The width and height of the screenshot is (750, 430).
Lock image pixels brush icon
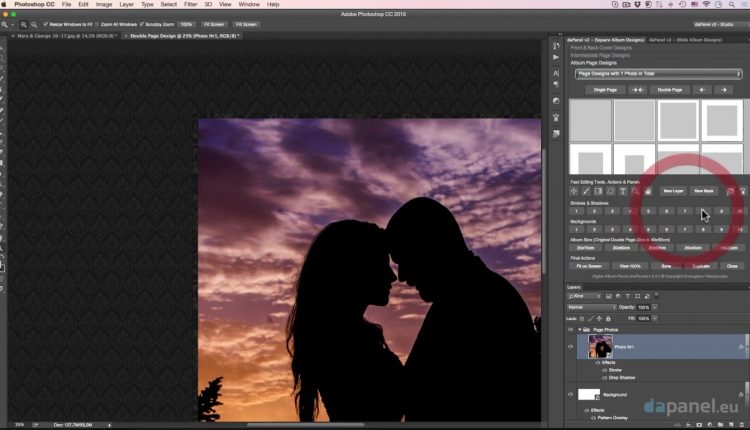(x=590, y=319)
